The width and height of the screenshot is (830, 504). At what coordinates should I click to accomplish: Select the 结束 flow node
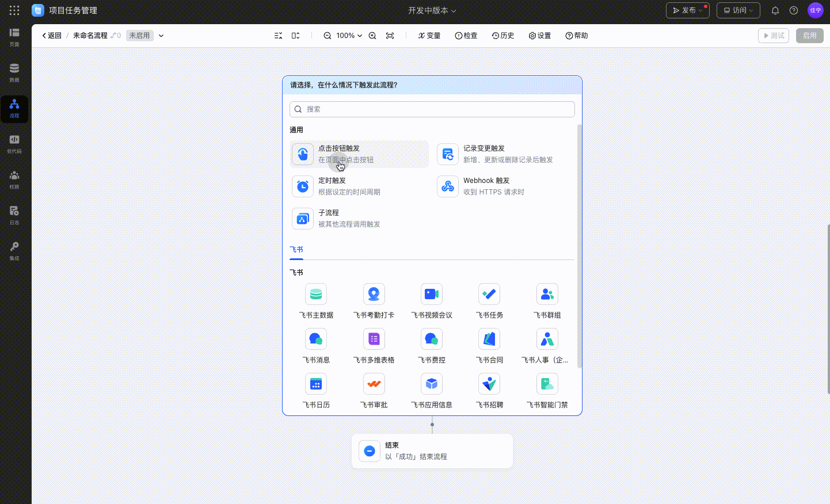tap(432, 451)
